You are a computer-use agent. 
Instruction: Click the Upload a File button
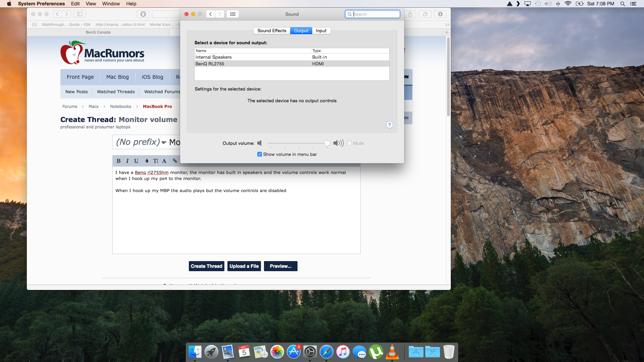244,266
